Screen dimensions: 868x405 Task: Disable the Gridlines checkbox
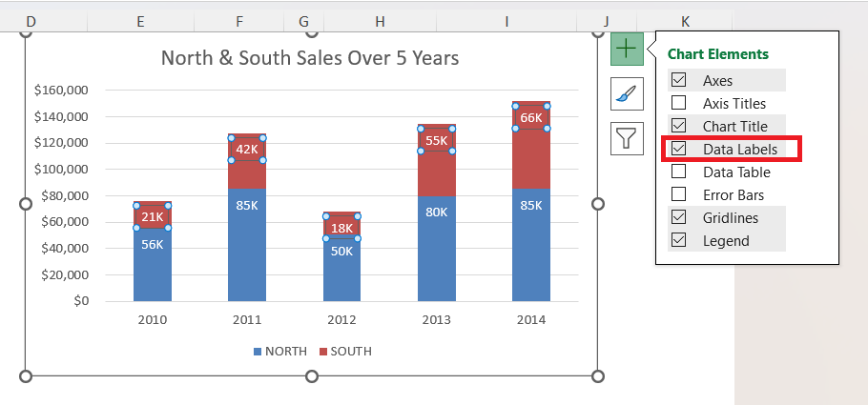click(679, 218)
